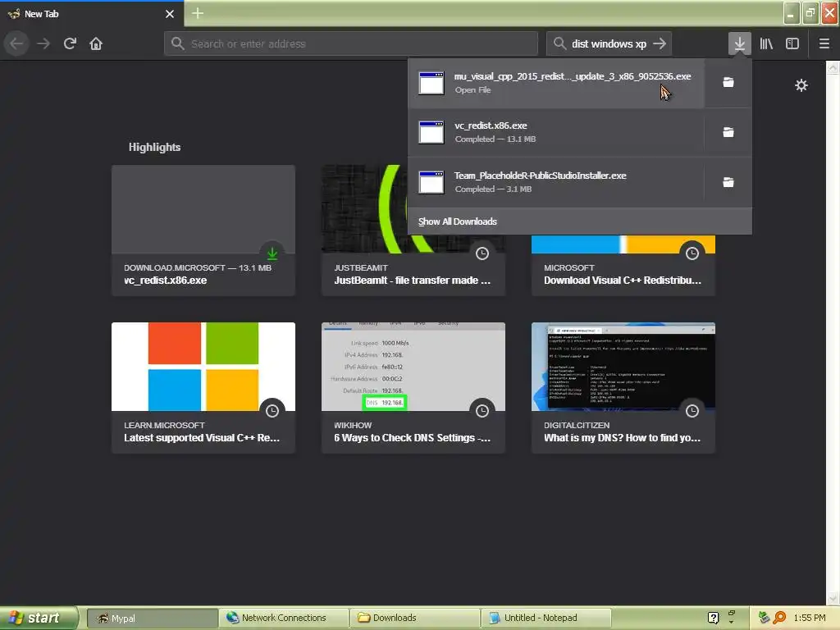This screenshot has width=840, height=630.
Task: Switch to Mypal taskbar button
Action: pyautogui.click(x=151, y=618)
